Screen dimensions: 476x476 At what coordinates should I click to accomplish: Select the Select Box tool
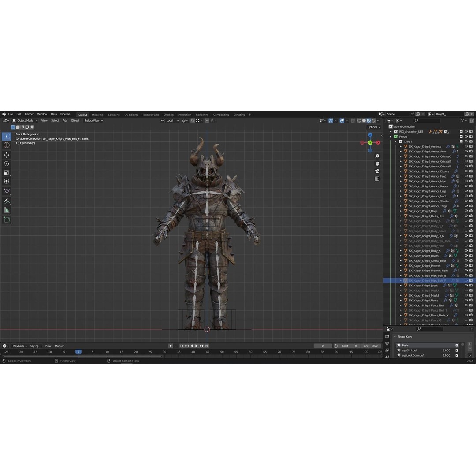pos(6,137)
